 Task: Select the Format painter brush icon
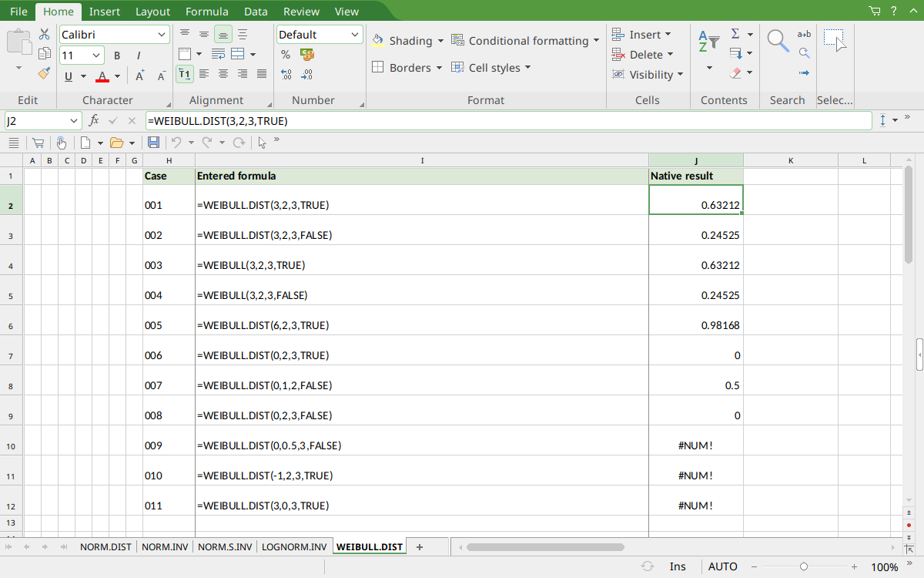[44, 74]
